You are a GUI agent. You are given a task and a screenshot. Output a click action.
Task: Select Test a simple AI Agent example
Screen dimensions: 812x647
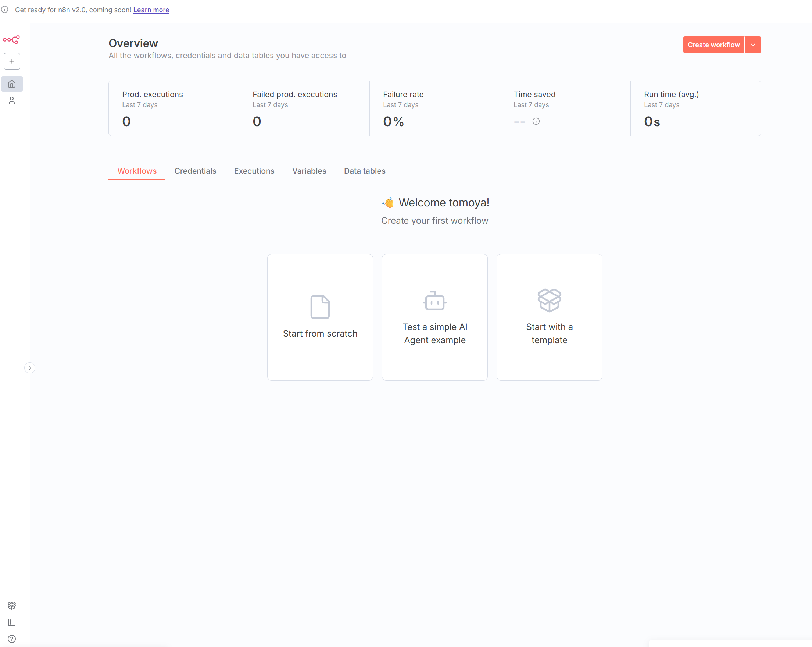pyautogui.click(x=434, y=317)
